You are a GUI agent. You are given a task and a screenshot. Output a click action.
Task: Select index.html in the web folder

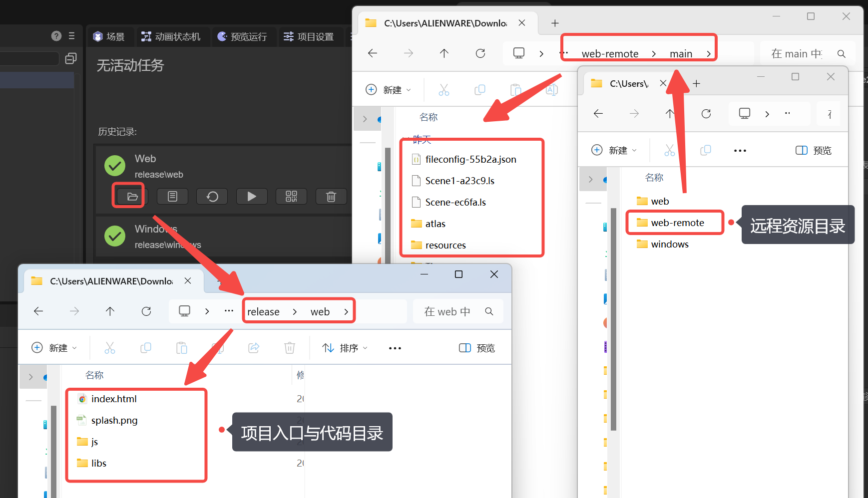click(114, 399)
